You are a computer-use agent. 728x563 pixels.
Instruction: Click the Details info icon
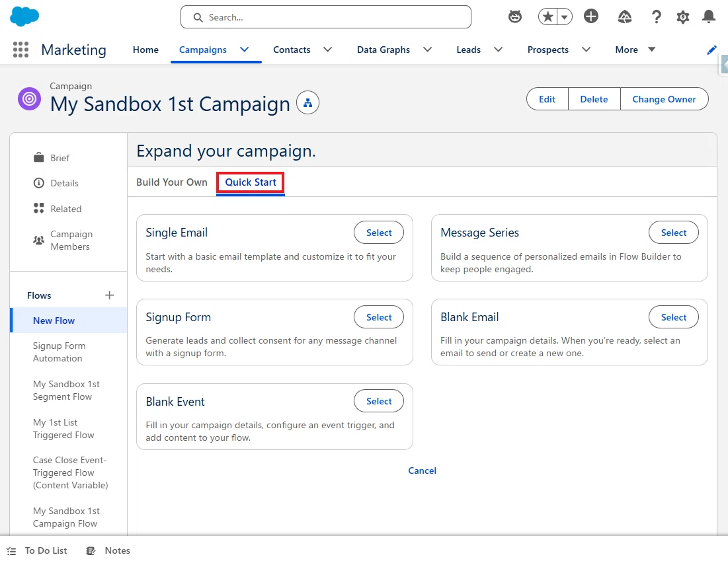(39, 183)
